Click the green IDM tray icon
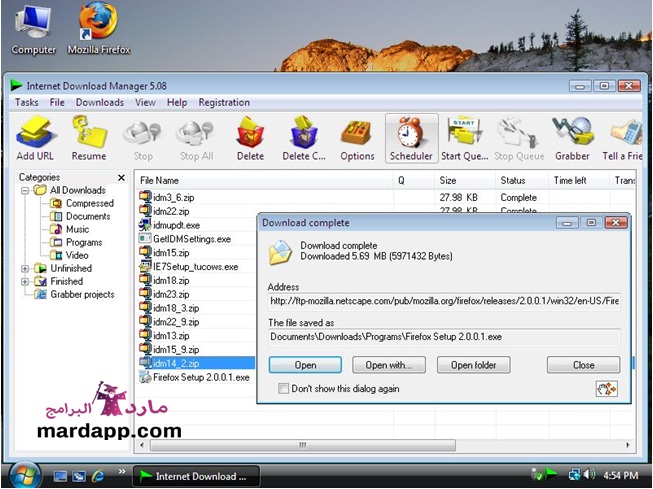 point(551,474)
